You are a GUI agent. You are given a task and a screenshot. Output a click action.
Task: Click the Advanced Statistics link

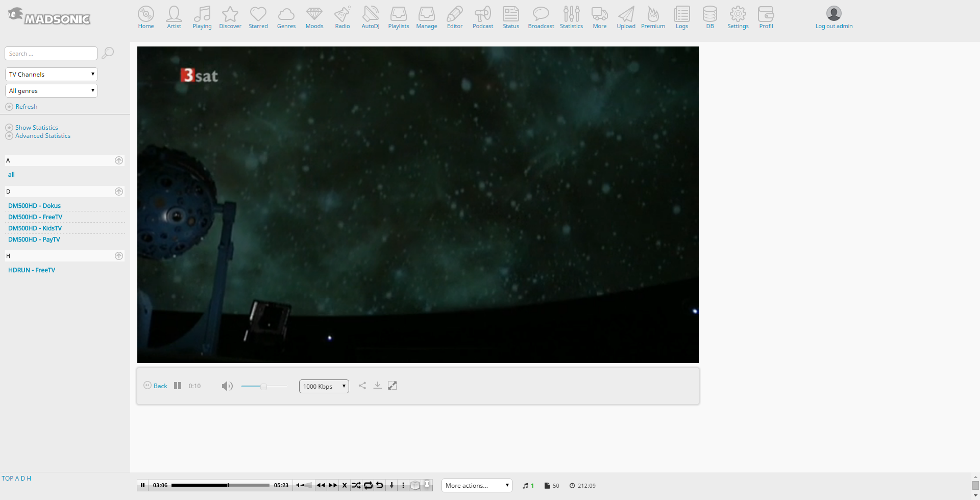(43, 136)
